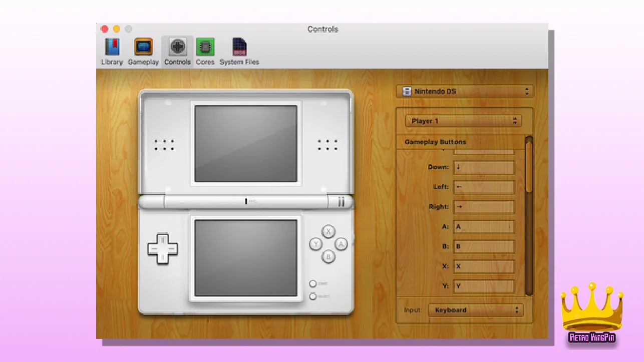Minimize the Controls window

pos(117,29)
